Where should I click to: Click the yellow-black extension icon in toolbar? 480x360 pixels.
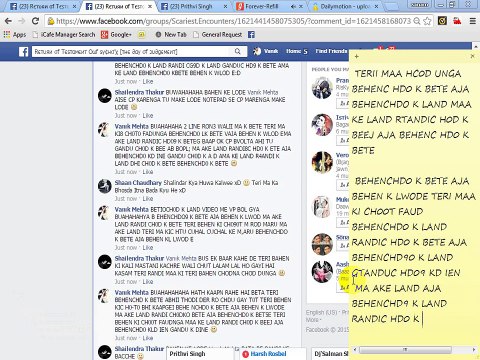click(442, 21)
